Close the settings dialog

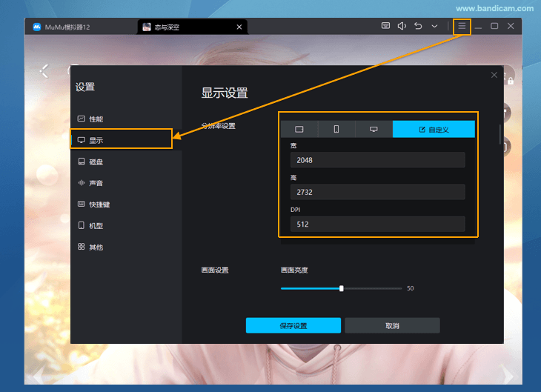[494, 75]
